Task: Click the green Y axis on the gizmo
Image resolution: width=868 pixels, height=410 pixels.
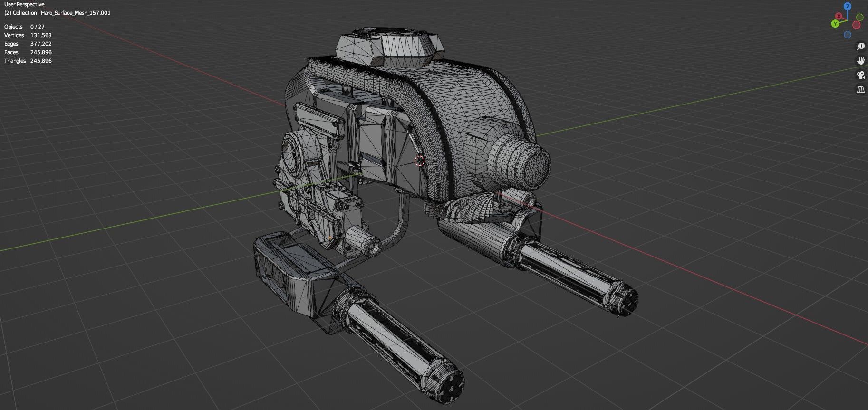Action: pos(835,23)
